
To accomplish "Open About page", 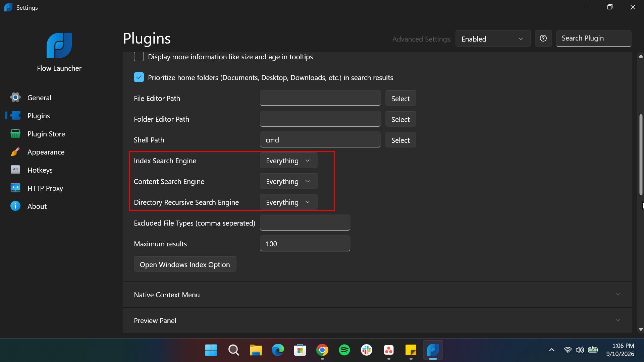I will tap(37, 206).
